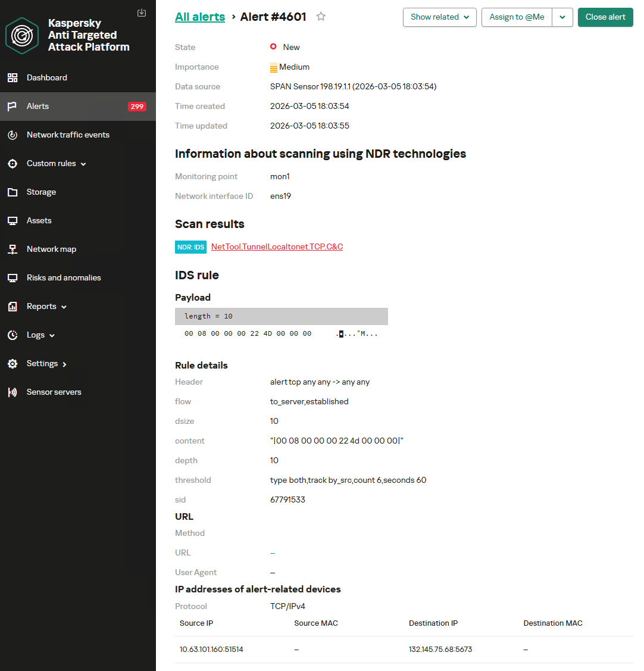Click the Sensor servers icon

point(12,392)
